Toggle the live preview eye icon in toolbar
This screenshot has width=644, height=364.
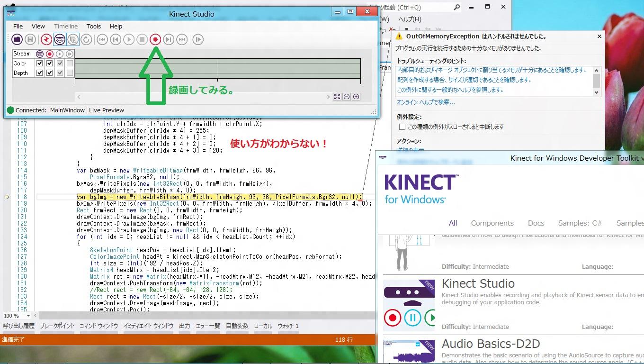coord(59,40)
